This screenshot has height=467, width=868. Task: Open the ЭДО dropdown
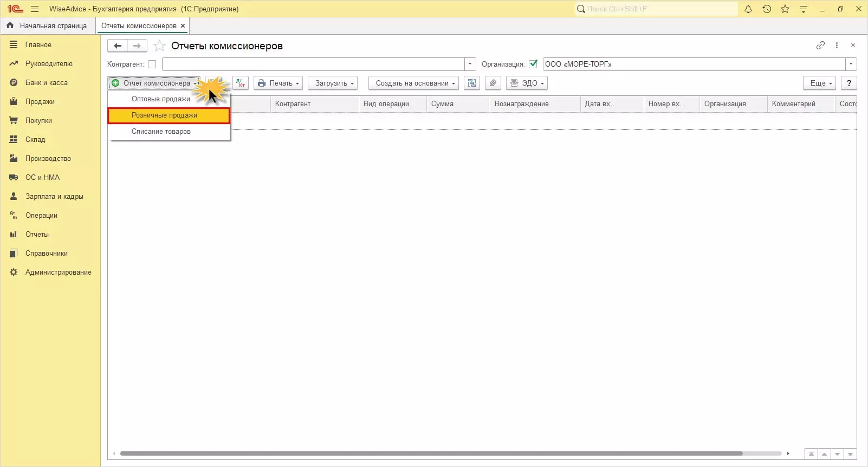(x=527, y=83)
